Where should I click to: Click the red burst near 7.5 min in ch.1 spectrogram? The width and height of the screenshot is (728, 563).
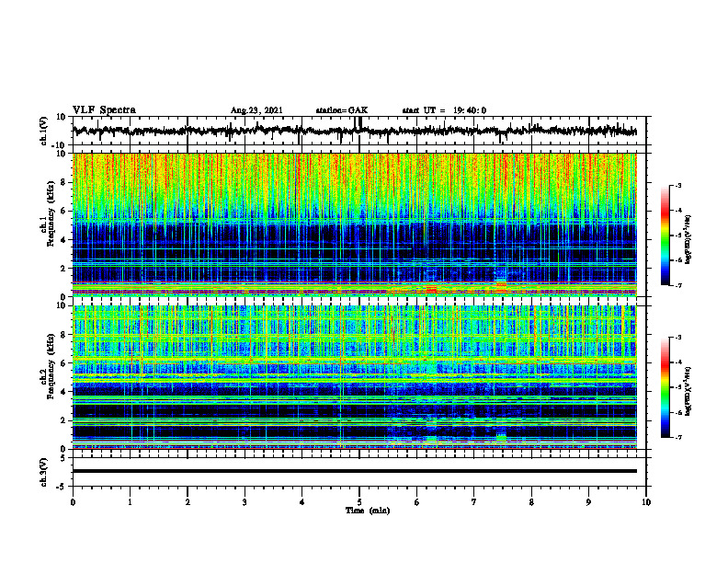pyautogui.click(x=502, y=286)
